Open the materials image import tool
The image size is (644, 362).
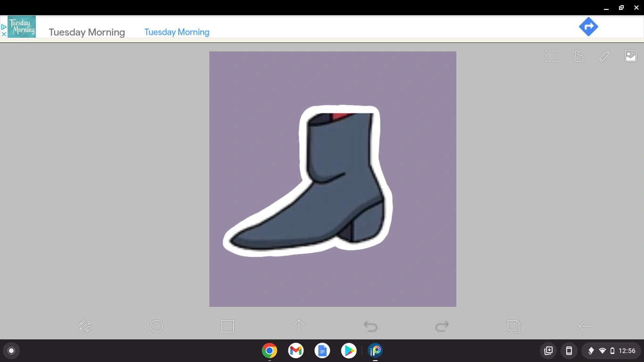point(631,56)
